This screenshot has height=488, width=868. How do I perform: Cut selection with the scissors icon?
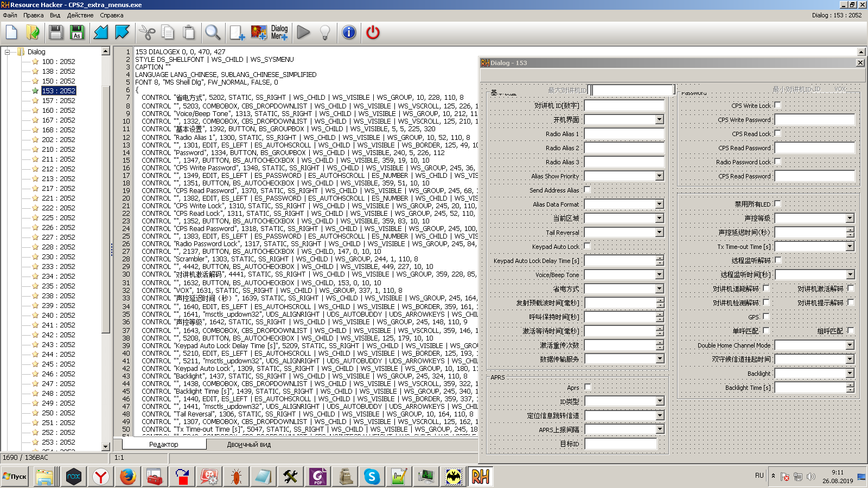tap(146, 33)
